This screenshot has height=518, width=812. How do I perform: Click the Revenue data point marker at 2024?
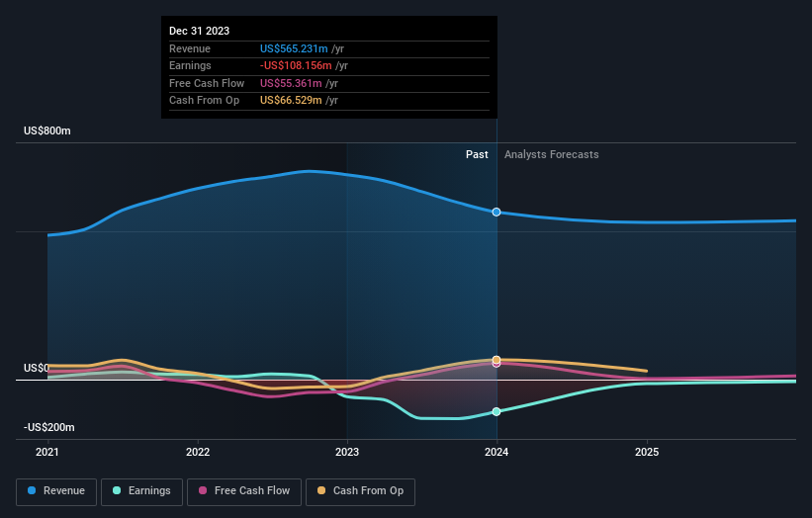pyautogui.click(x=496, y=213)
